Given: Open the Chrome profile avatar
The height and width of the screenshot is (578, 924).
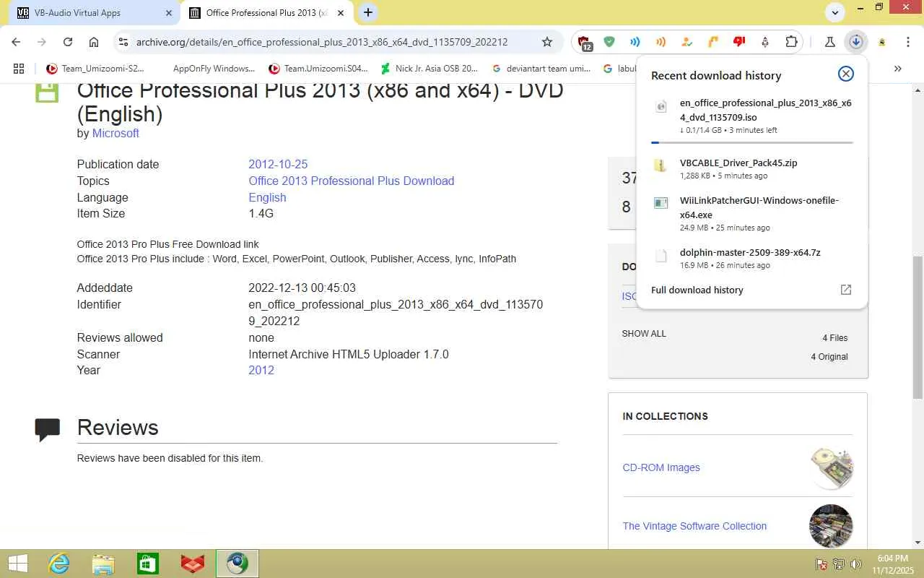Looking at the screenshot, I should (x=881, y=42).
